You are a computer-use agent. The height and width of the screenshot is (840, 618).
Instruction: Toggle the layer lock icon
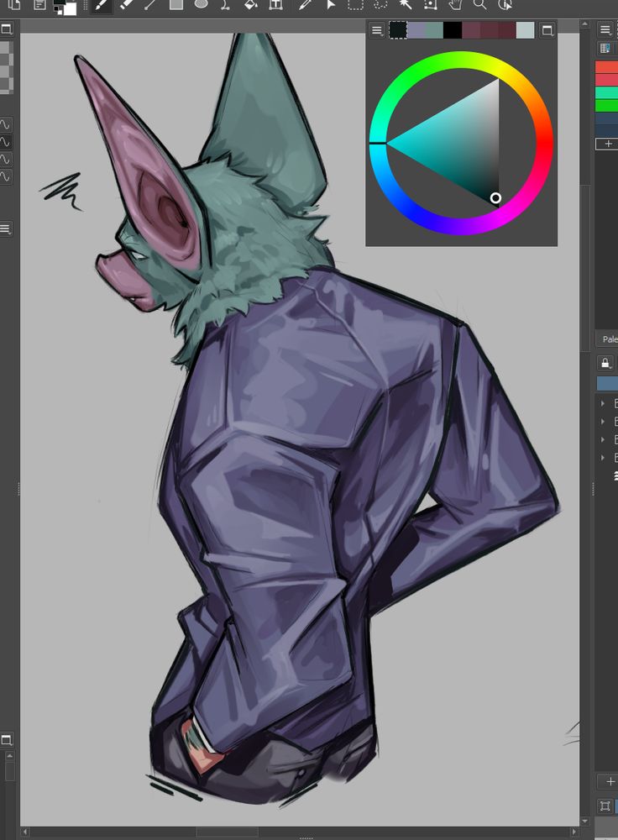pos(605,363)
